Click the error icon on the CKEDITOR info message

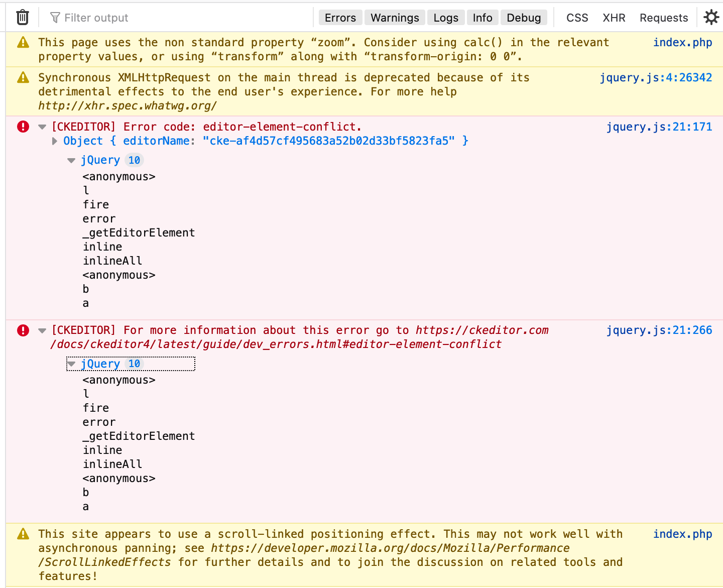(x=23, y=330)
